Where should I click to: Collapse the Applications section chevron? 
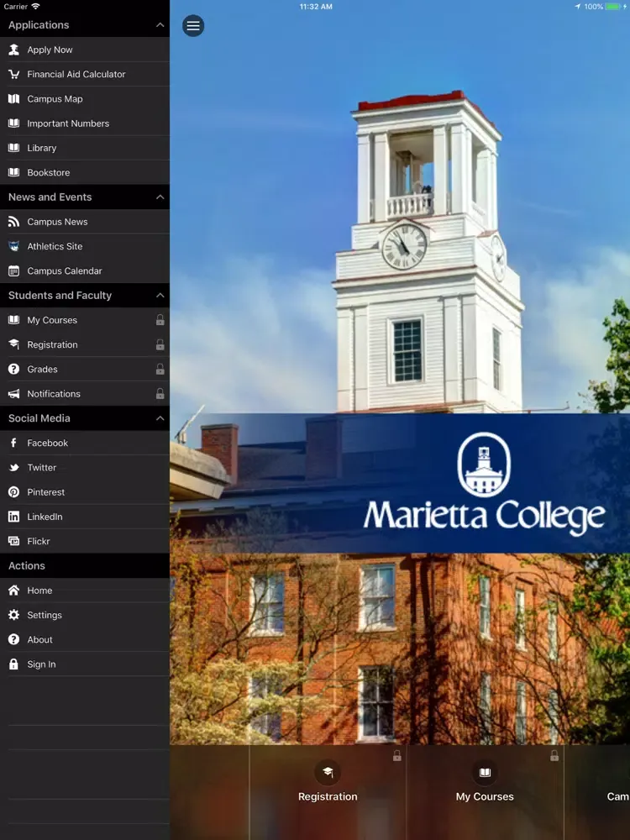pyautogui.click(x=160, y=25)
